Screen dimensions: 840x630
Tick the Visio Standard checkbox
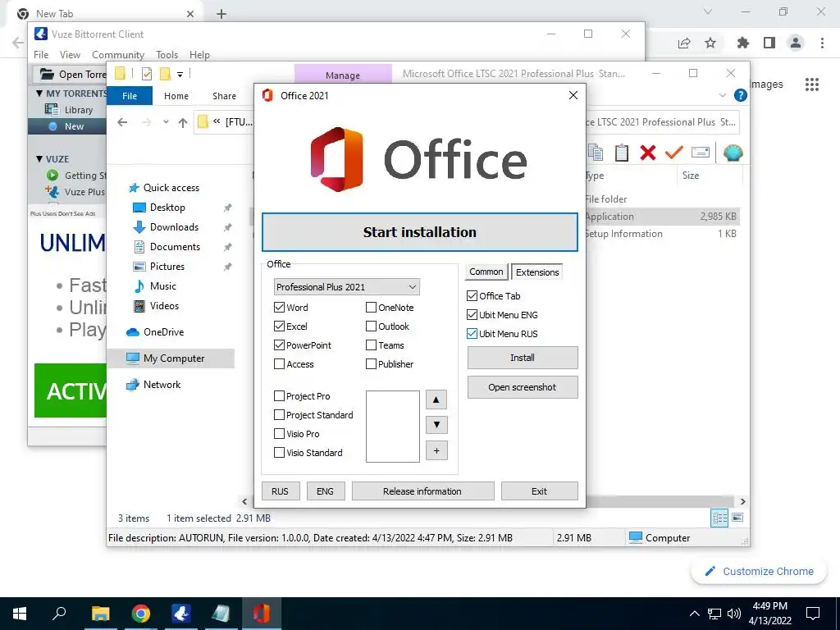[279, 453]
